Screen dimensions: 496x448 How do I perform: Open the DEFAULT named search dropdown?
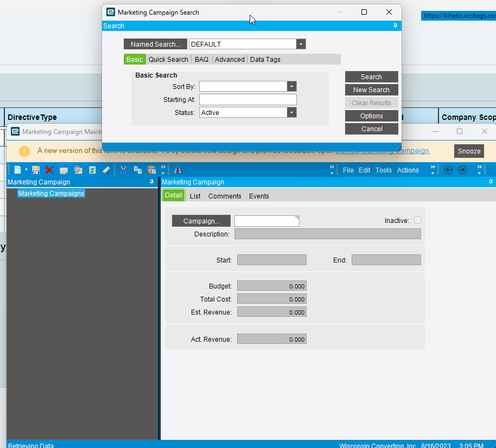tap(301, 44)
